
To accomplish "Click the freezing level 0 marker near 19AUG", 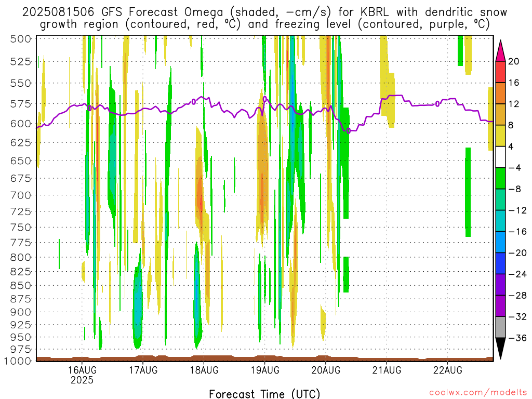I will pyautogui.click(x=265, y=99).
